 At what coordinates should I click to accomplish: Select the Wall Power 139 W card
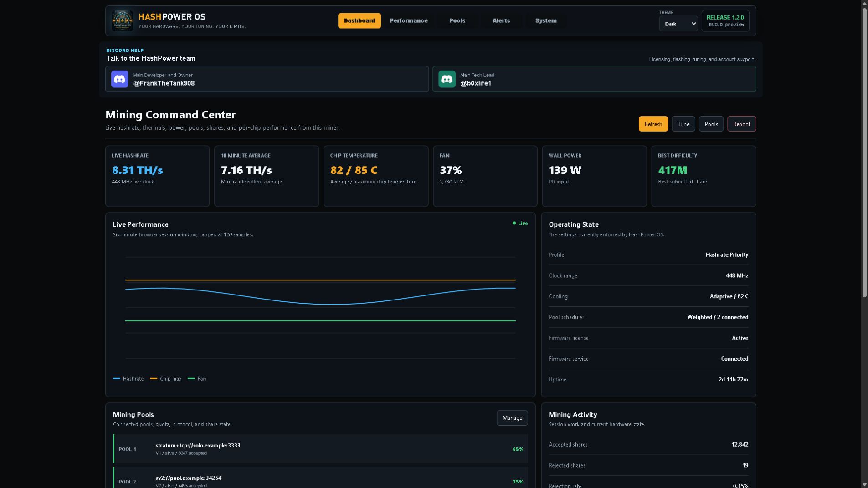tap(594, 176)
